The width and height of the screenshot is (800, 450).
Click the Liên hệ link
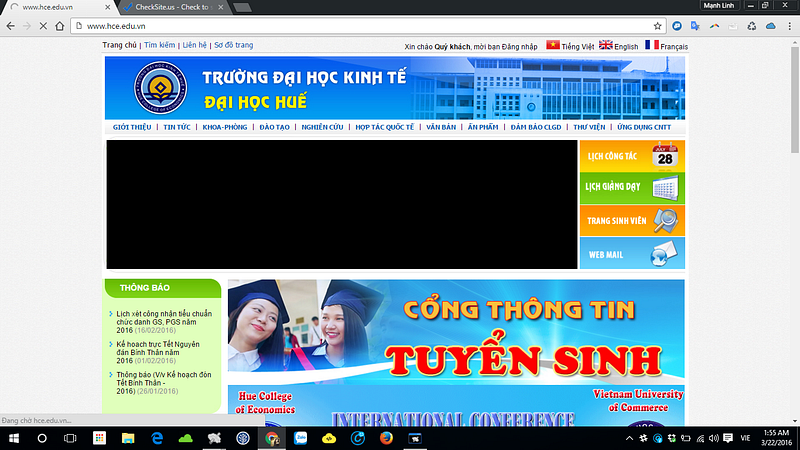(x=194, y=45)
